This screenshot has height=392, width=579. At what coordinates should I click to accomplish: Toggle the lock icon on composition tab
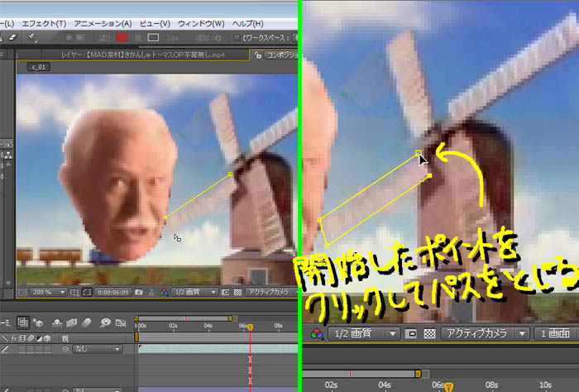258,55
